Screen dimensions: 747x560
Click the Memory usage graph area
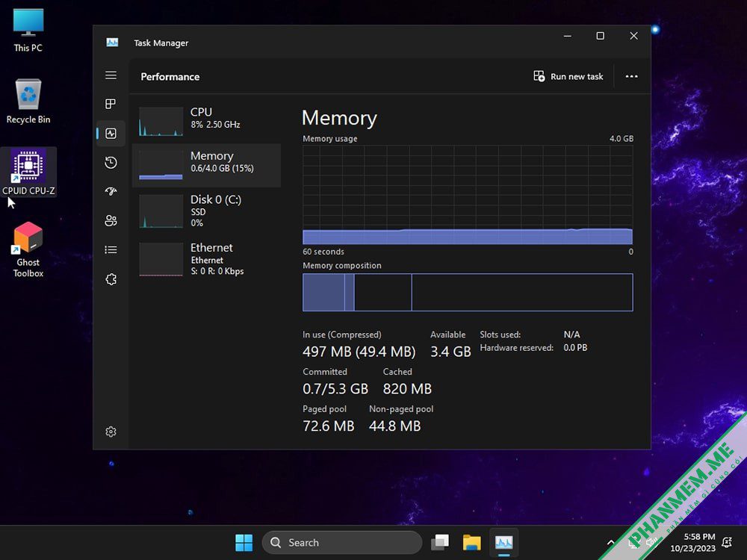coord(468,195)
